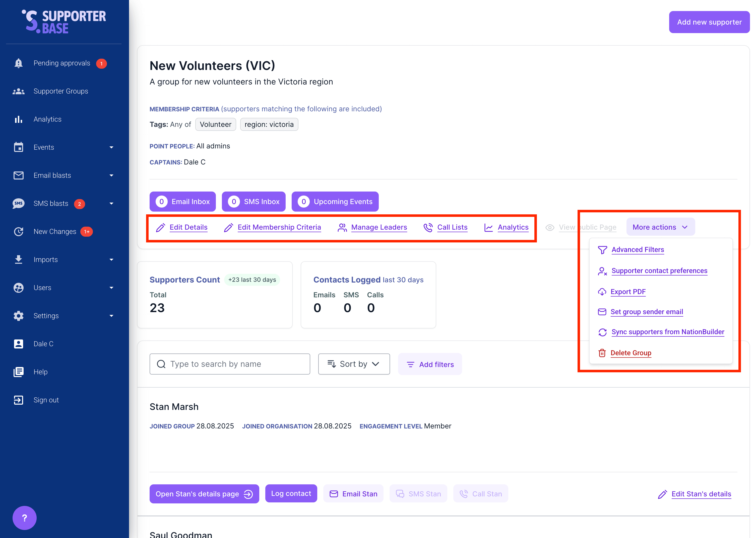Click the Sync supporters refresh icon
This screenshot has width=756, height=538.
pyautogui.click(x=602, y=332)
